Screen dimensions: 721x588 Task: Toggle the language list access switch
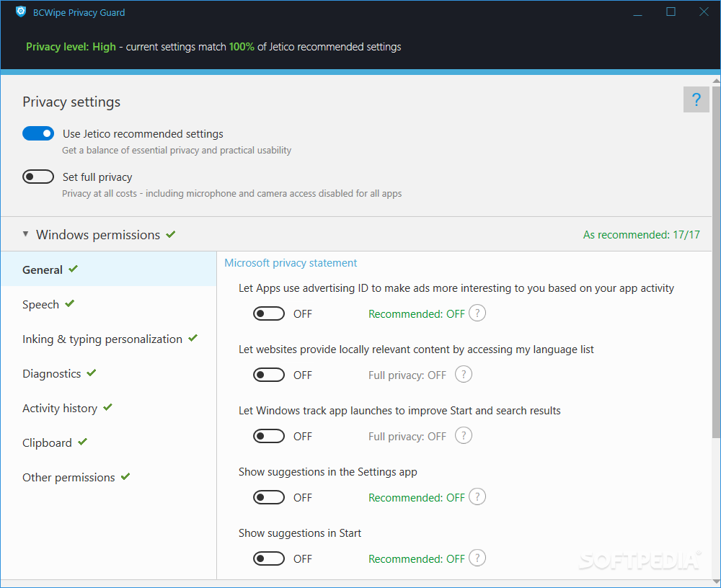coord(268,375)
